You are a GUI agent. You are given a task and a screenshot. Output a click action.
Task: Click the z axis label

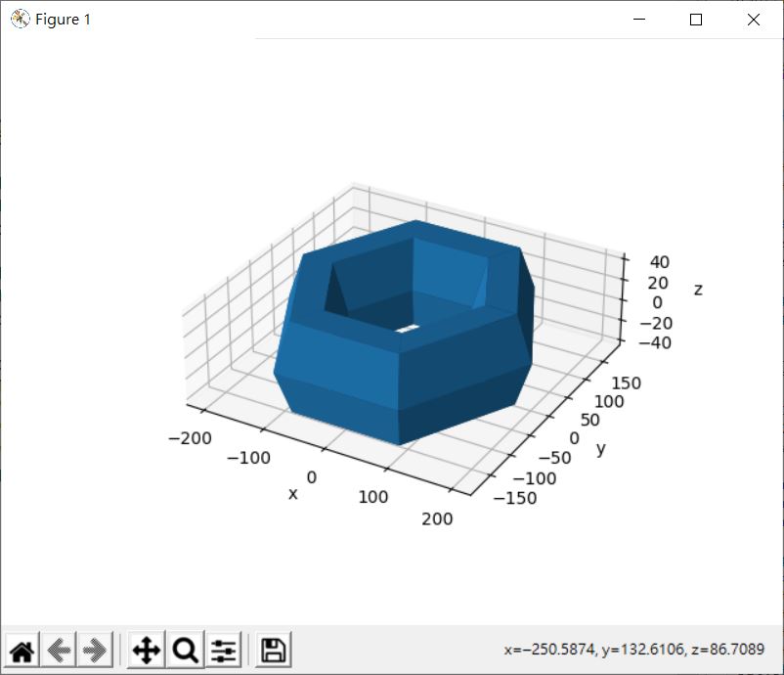click(698, 290)
